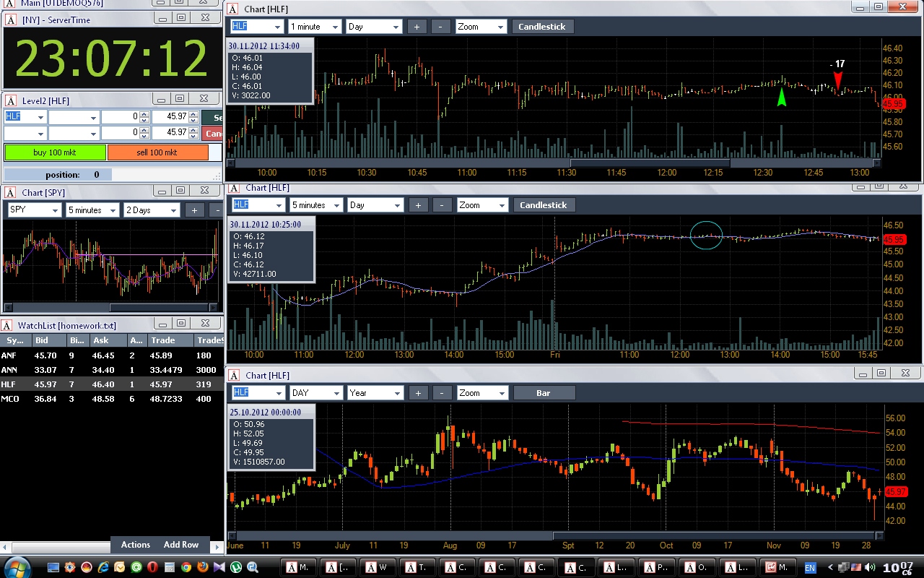Viewport: 924px width, 578px height.
Task: Click the A icon of the NY ServerTime window
Action: click(x=11, y=20)
